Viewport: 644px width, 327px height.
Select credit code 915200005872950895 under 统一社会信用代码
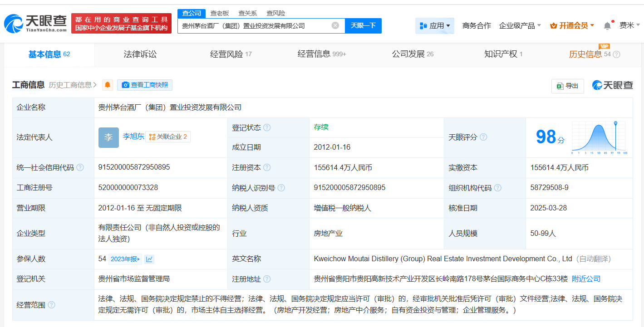134,167
